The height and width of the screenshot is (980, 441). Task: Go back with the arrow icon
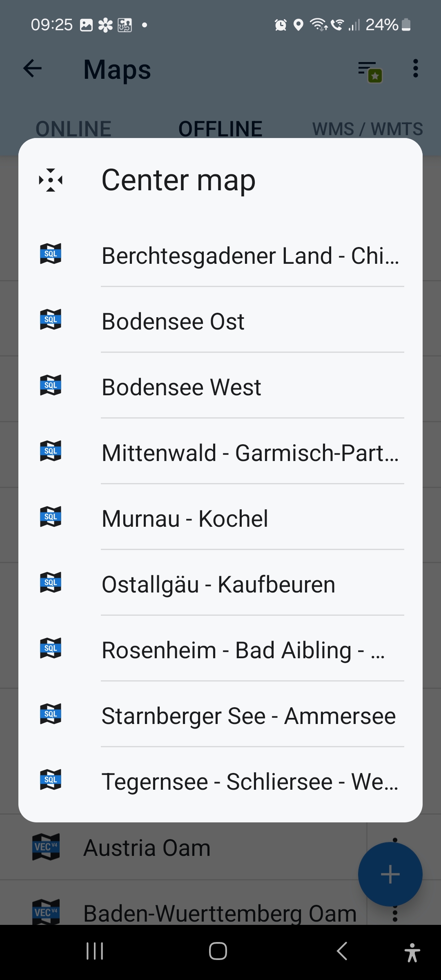(x=33, y=68)
